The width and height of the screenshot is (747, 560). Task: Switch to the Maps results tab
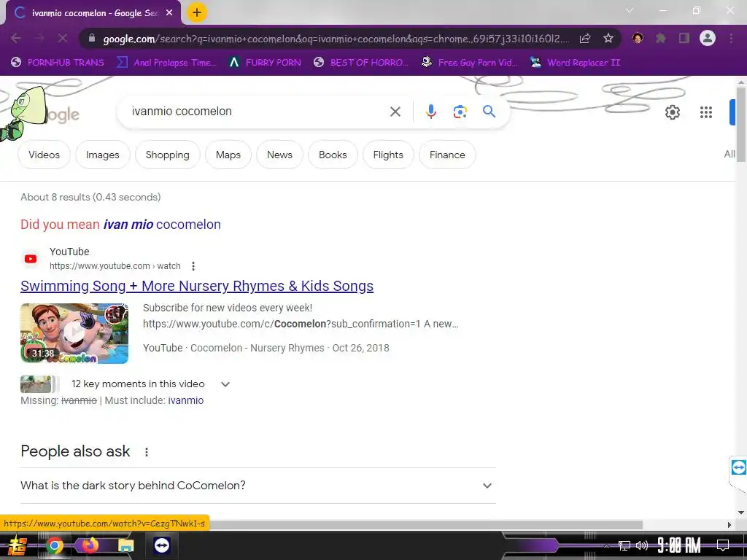[228, 155]
